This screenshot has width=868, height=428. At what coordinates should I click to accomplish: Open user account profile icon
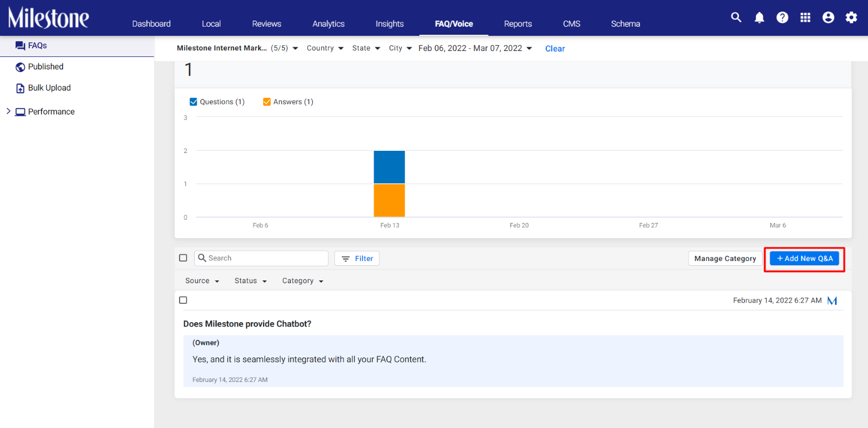click(x=828, y=17)
